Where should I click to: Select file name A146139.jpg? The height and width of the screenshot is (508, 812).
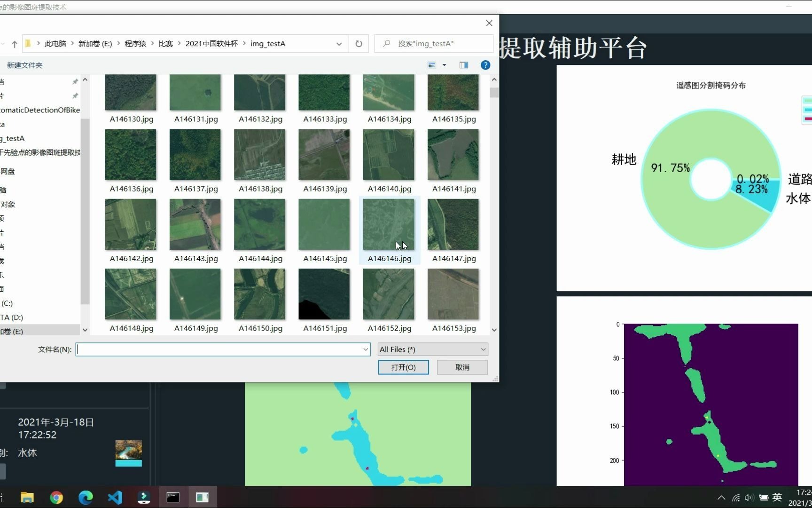pos(325,189)
